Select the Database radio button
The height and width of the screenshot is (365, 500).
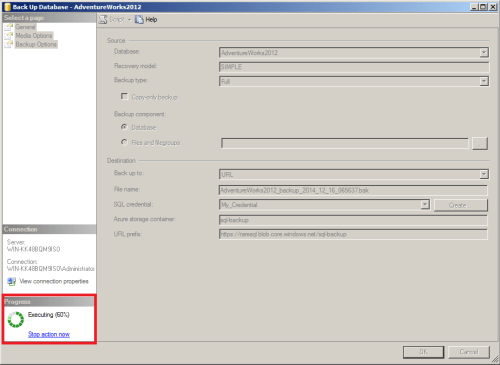(x=124, y=127)
